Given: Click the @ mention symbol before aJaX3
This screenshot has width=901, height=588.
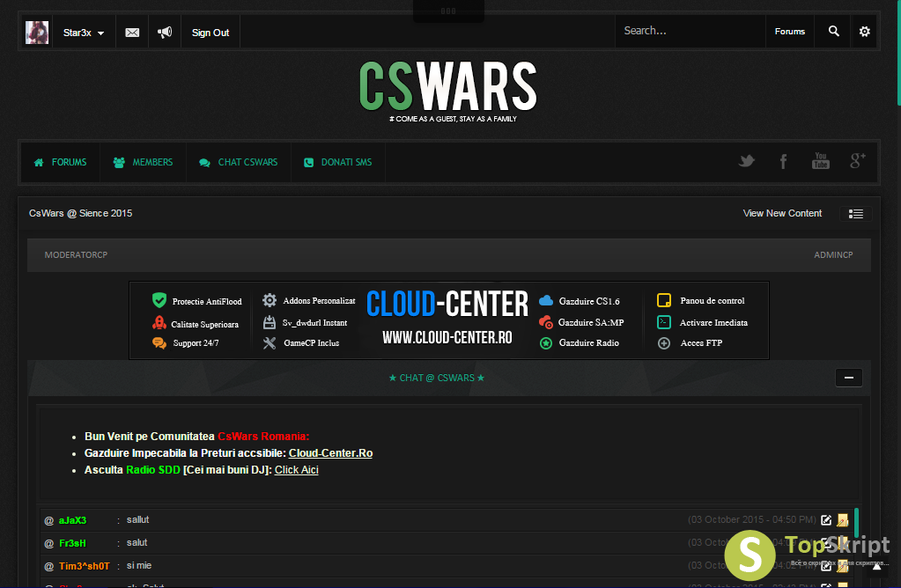Looking at the screenshot, I should coord(48,521).
